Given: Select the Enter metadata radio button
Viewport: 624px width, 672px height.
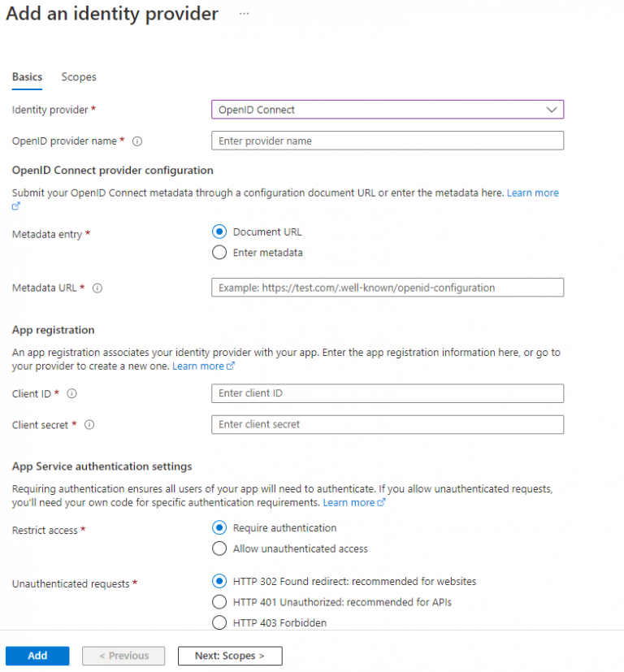Looking at the screenshot, I should [x=219, y=252].
